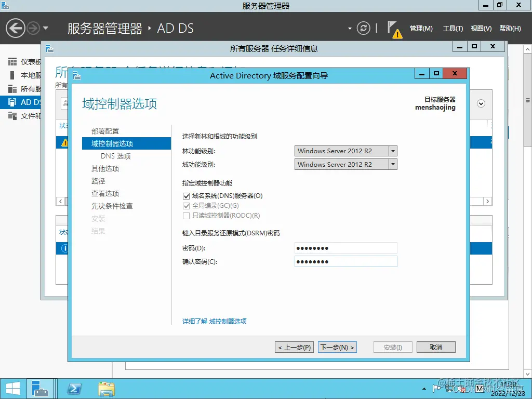Click the 下一步(N) button

[337, 347]
